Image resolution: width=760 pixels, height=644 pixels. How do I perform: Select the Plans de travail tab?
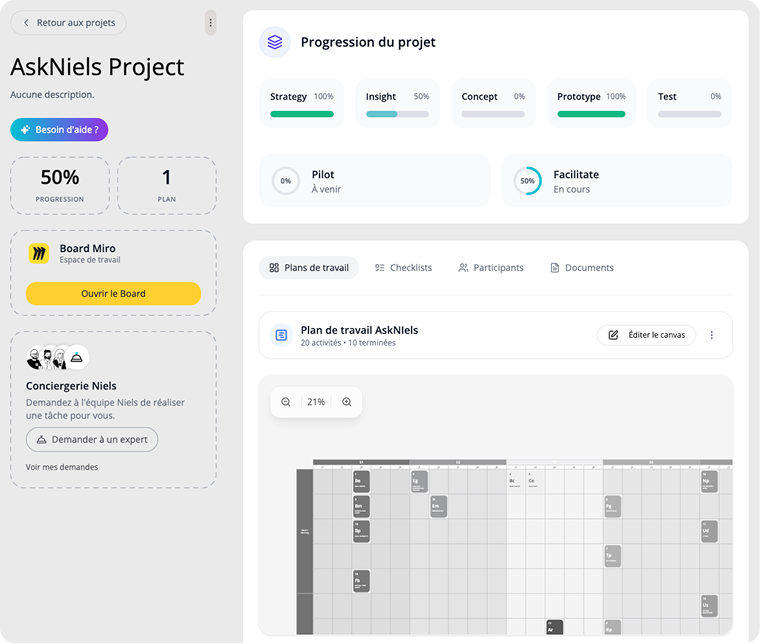[x=309, y=268]
